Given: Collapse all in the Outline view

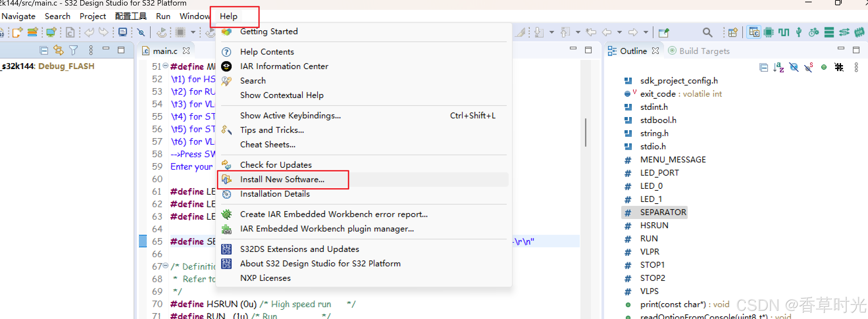Looking at the screenshot, I should (x=764, y=68).
